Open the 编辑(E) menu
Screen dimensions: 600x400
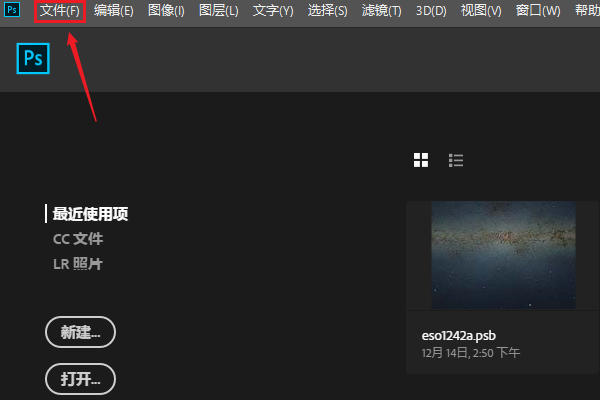point(114,11)
